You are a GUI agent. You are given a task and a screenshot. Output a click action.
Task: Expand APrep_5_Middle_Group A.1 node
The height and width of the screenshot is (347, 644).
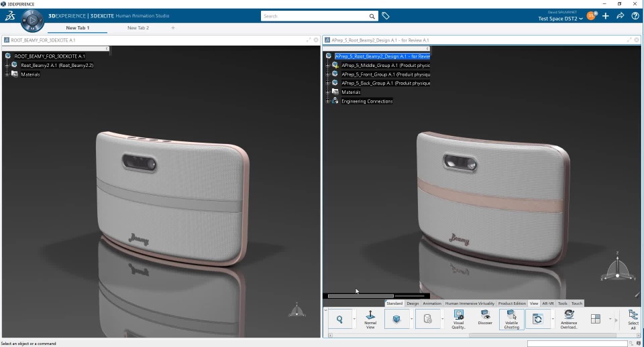click(327, 66)
